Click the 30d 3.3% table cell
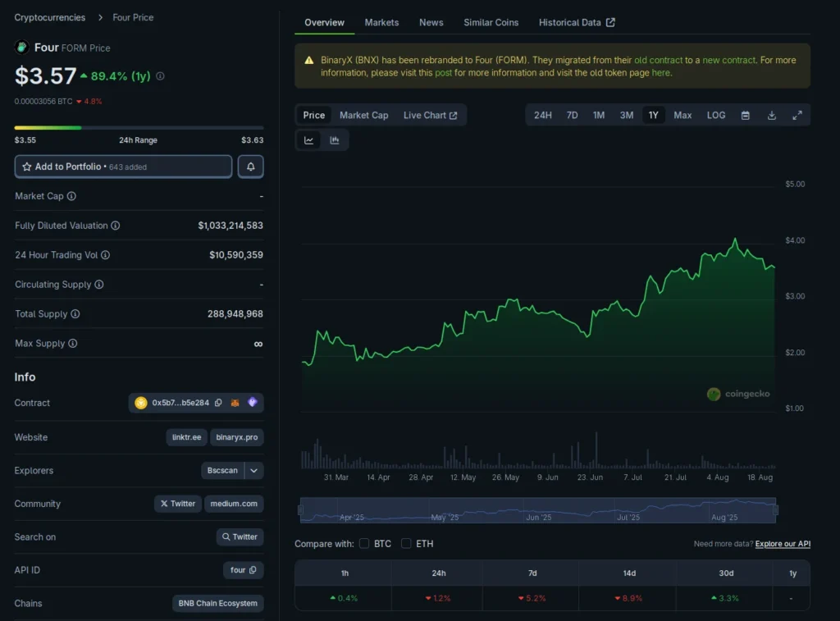 [x=725, y=598]
